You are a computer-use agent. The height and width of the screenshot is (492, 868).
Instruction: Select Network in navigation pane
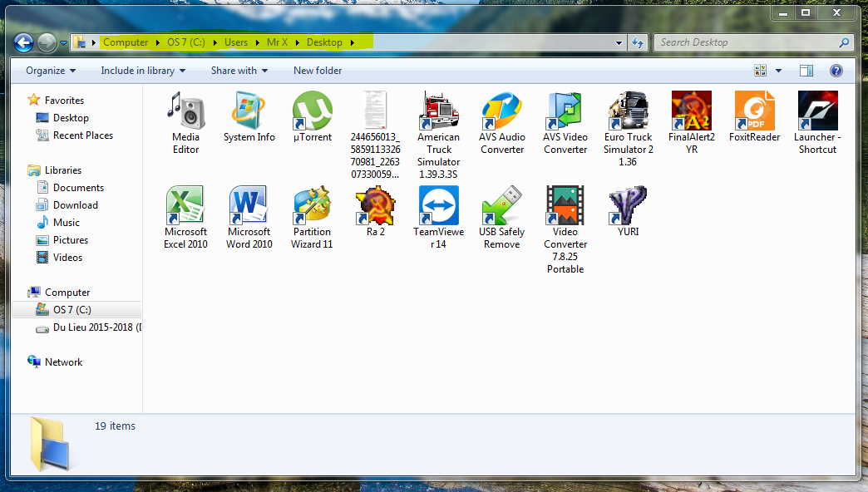point(56,362)
